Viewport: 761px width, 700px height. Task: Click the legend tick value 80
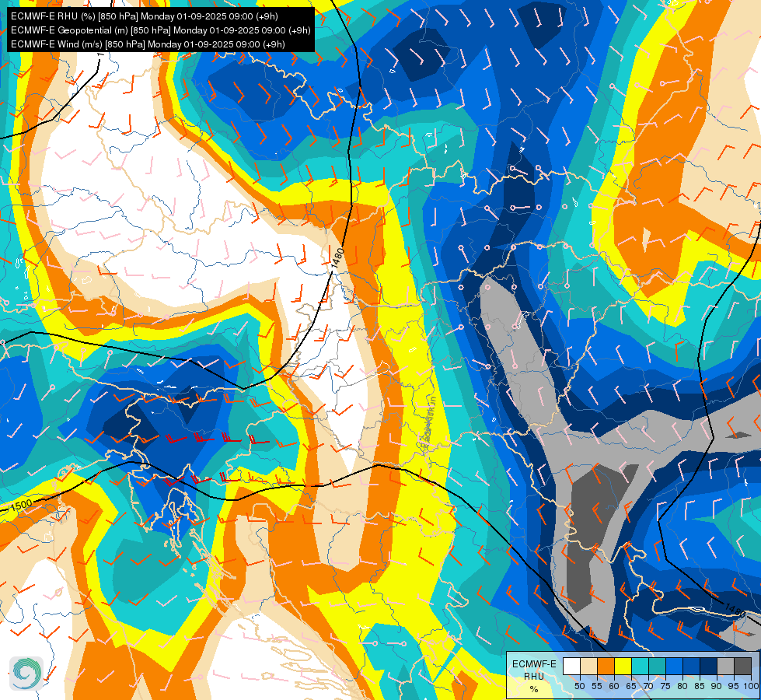pyautogui.click(x=682, y=686)
